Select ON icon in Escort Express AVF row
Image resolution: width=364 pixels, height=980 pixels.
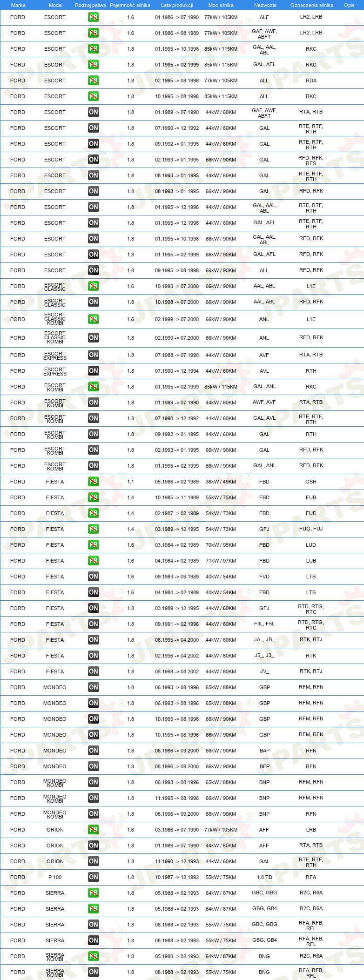click(x=93, y=355)
